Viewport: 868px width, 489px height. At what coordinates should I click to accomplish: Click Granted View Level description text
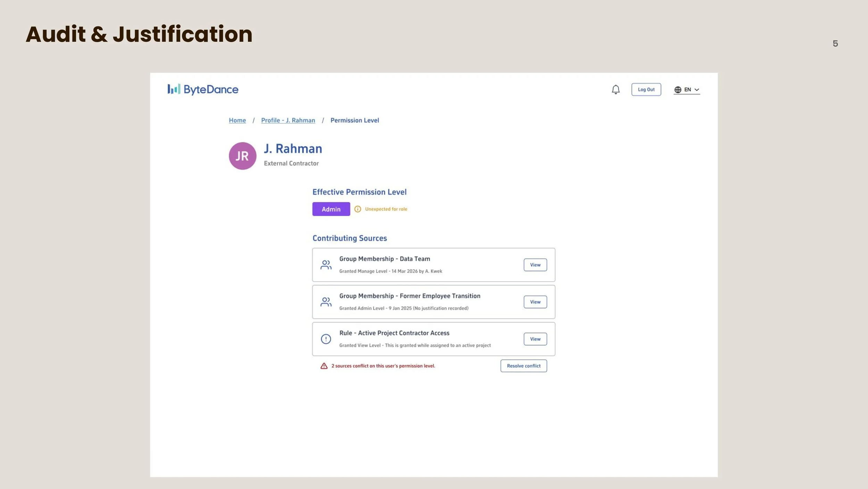tap(415, 345)
